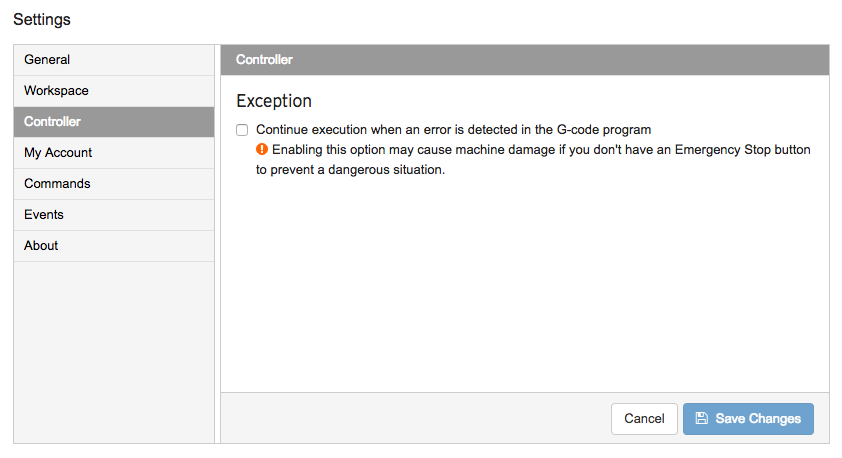Screen dimensions: 842x458
Task: Click the orange warning exclamation icon
Action: tap(262, 149)
